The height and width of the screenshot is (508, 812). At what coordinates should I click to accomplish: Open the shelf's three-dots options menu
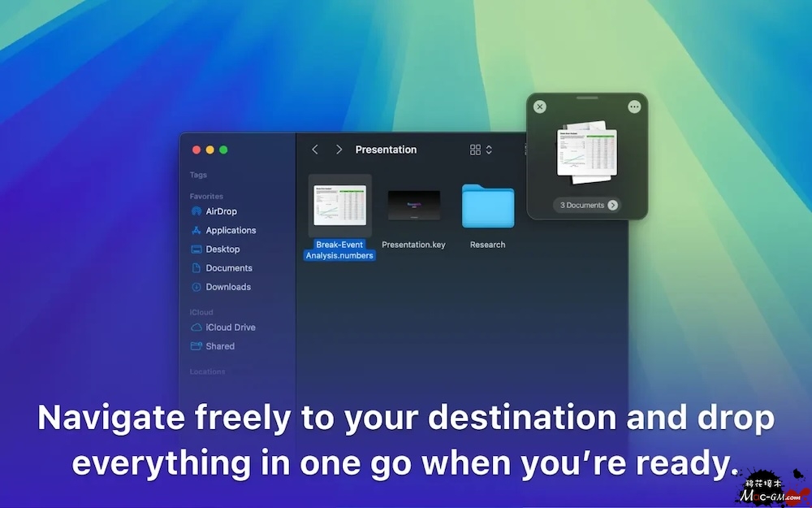(x=634, y=107)
